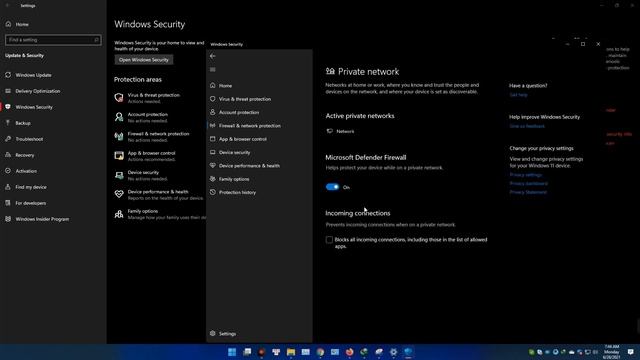Launch Firefox from the taskbar
The image size is (640, 360).
[349, 352]
